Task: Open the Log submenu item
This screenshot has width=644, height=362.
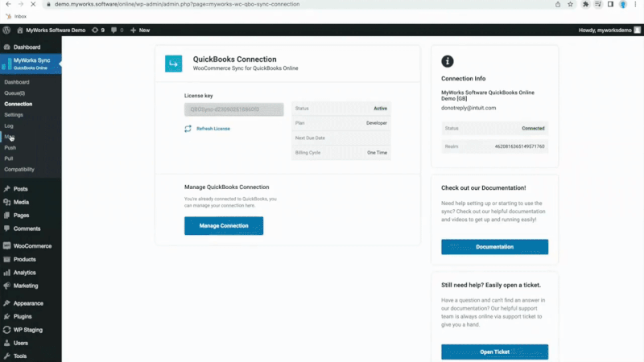Action: [9, 126]
